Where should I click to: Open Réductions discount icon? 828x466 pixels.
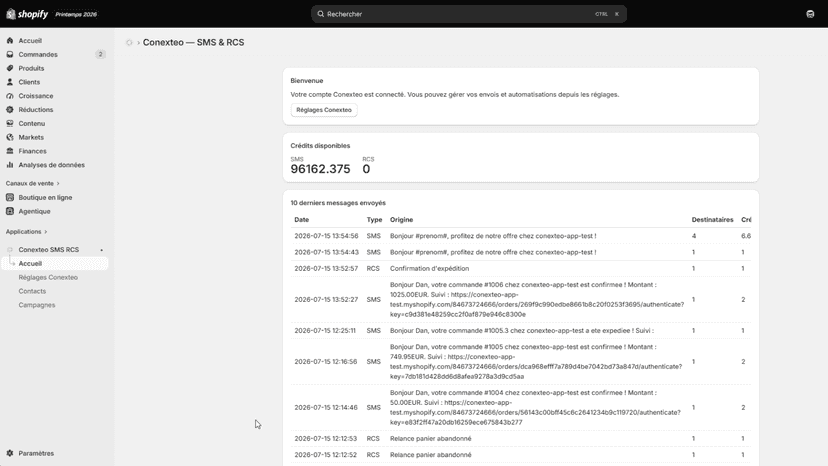coord(10,109)
